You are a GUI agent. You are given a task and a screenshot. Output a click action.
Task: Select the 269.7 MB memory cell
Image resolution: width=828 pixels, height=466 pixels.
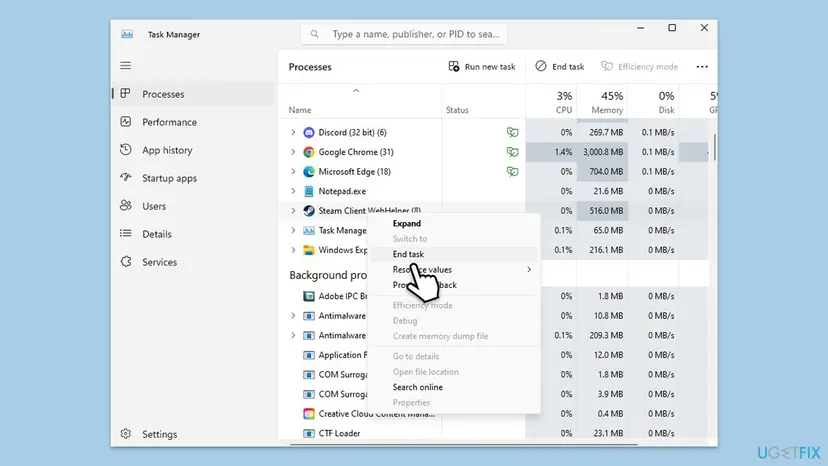click(x=603, y=132)
